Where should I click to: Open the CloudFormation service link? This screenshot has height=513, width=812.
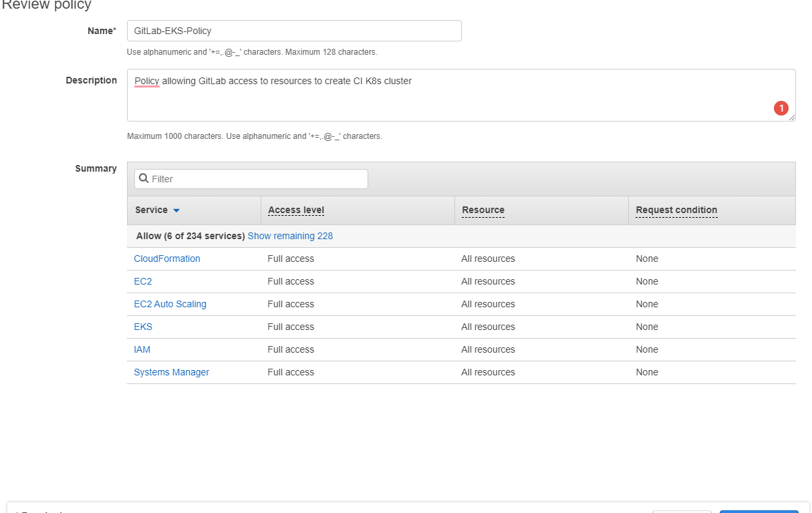pos(167,259)
